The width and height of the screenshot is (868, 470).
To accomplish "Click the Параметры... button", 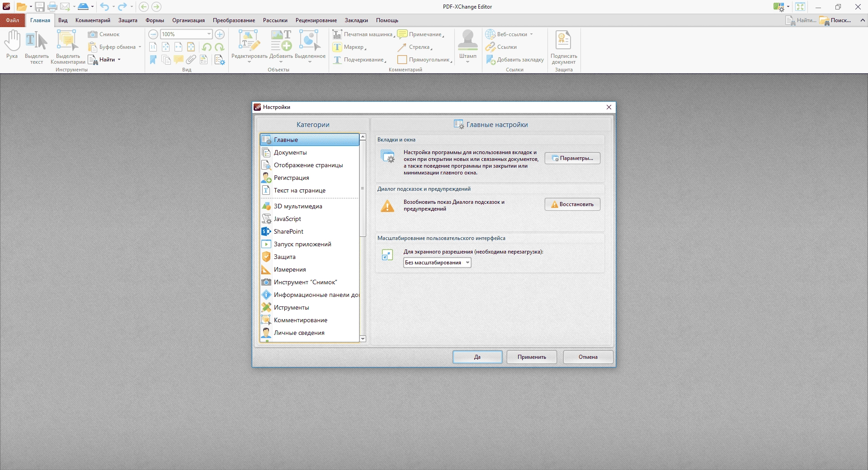I will 572,158.
